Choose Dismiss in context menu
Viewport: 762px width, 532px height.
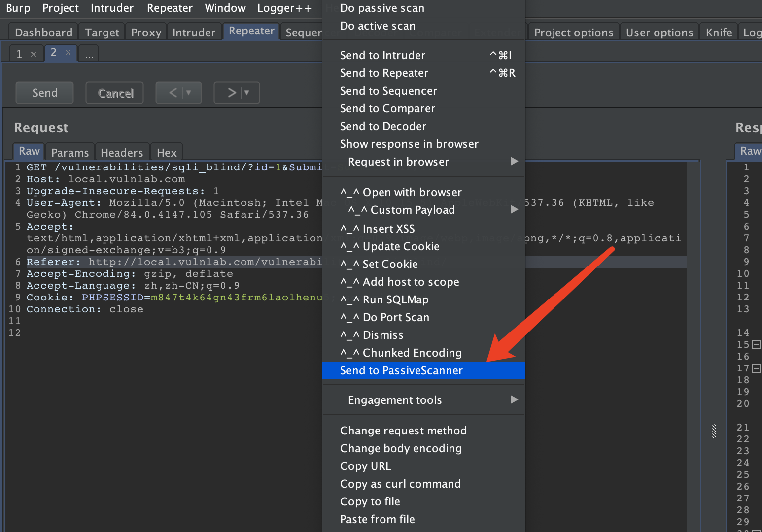[424, 335]
